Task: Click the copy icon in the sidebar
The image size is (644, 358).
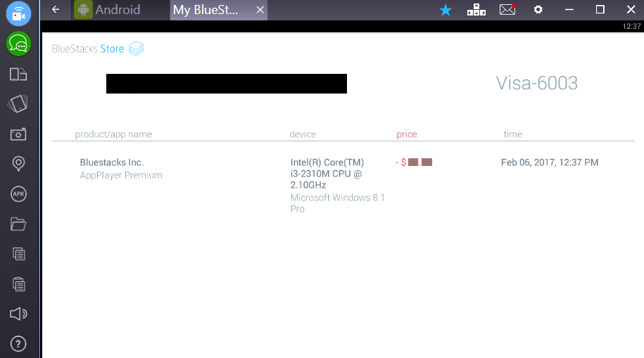Action: (x=18, y=254)
